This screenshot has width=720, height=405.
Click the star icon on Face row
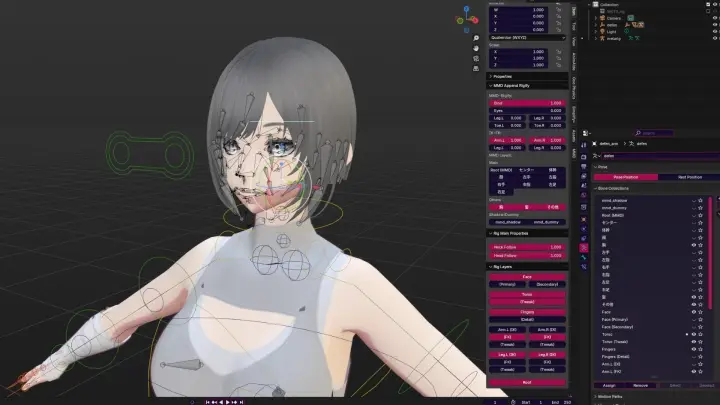pos(700,312)
